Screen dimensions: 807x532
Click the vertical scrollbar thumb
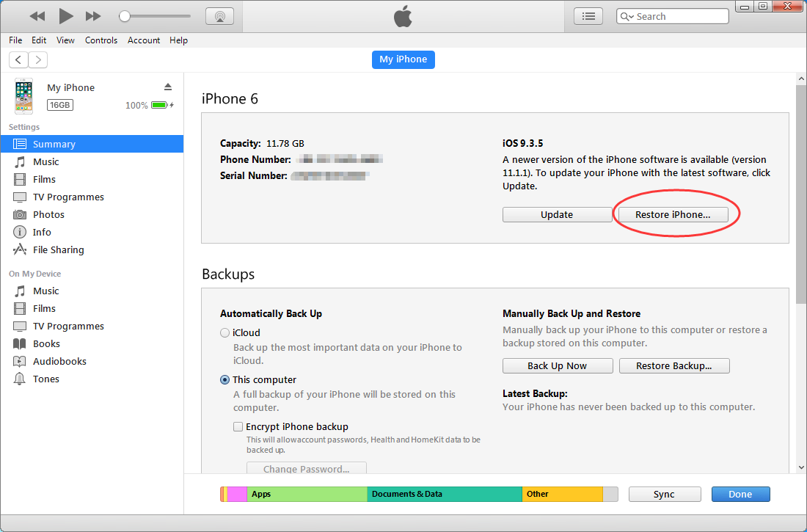pos(801,194)
